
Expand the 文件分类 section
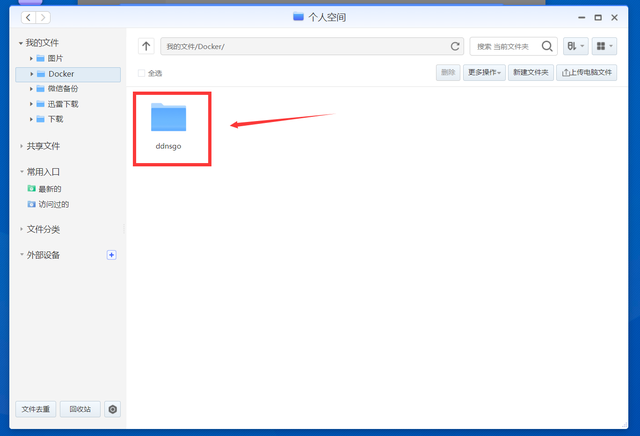pos(21,229)
